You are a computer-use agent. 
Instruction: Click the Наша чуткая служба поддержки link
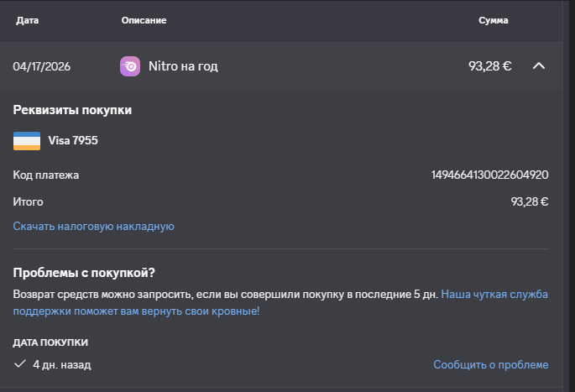(494, 295)
